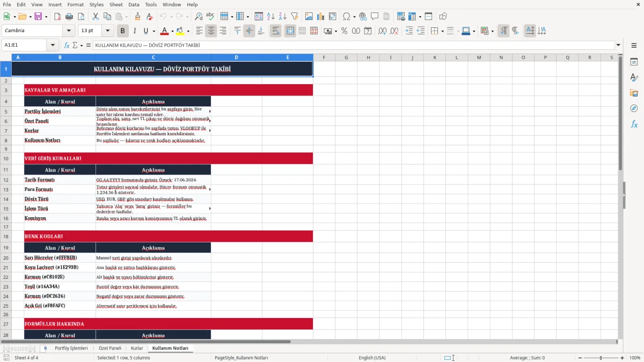Toggle Bold formatting
Image resolution: width=644 pixels, height=362 pixels.
point(122,31)
